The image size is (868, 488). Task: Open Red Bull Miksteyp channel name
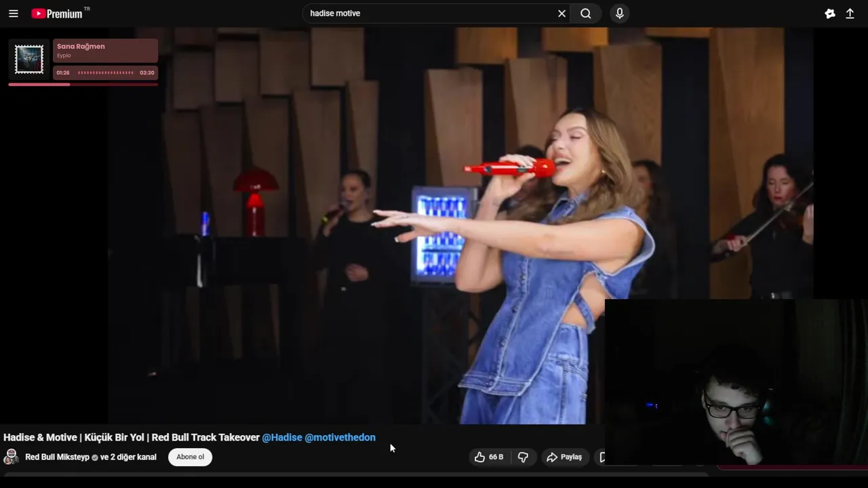coord(57,457)
